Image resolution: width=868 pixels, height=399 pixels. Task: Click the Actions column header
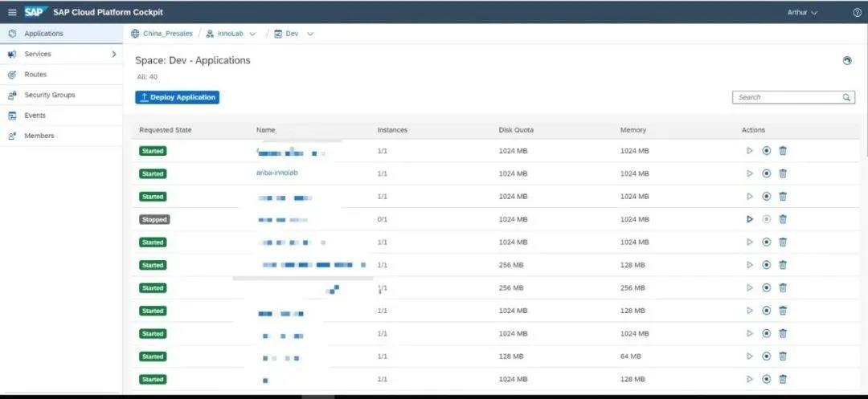tap(753, 130)
